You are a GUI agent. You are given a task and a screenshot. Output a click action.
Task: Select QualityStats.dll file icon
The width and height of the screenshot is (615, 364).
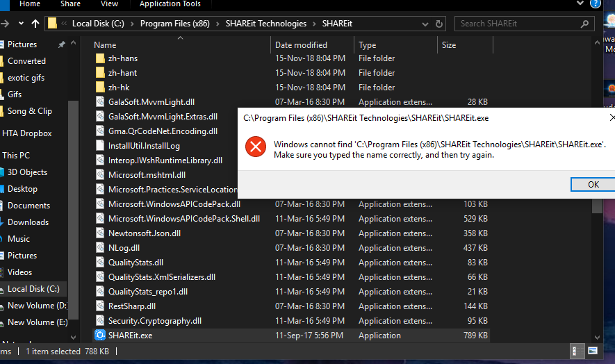pos(100,263)
